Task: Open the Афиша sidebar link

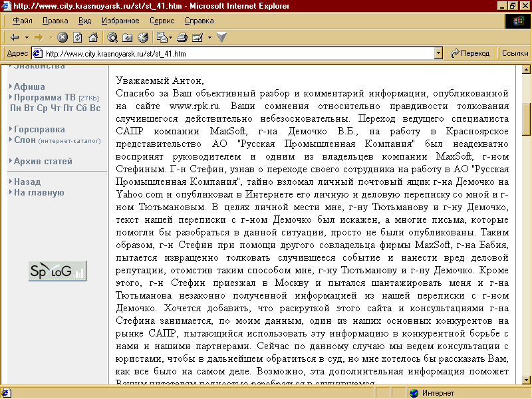Action: [29, 87]
